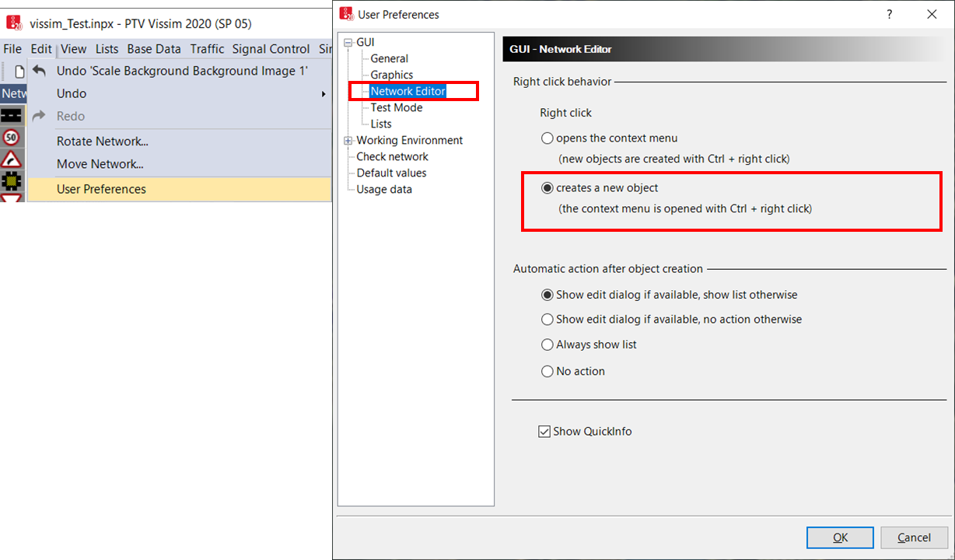Confirm the dialog with OK
This screenshot has height=560, width=955.
pyautogui.click(x=840, y=537)
